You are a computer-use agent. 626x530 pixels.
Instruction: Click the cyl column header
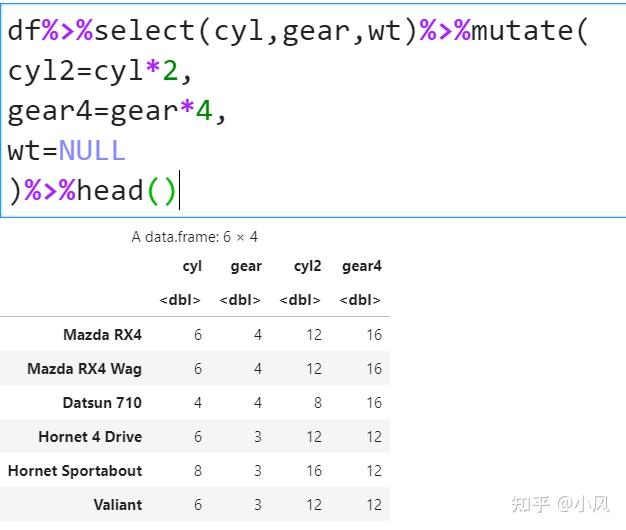[x=192, y=266]
